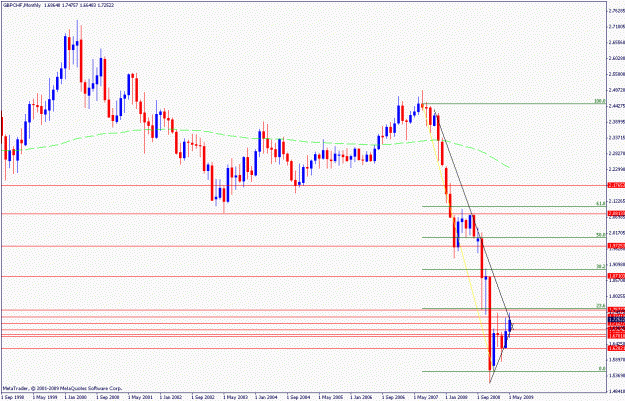Image resolution: width=625 pixels, height=401 pixels.
Task: Click the '1 May 2005' date label
Action: tap(329, 397)
